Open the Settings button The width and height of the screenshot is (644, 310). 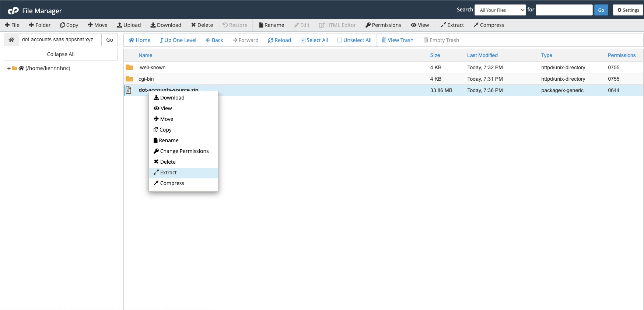pos(628,10)
